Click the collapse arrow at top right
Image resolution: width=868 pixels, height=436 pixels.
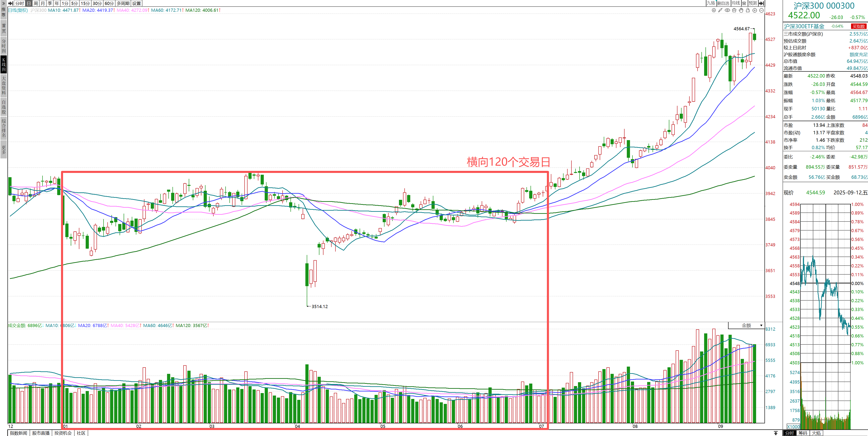[x=761, y=3]
